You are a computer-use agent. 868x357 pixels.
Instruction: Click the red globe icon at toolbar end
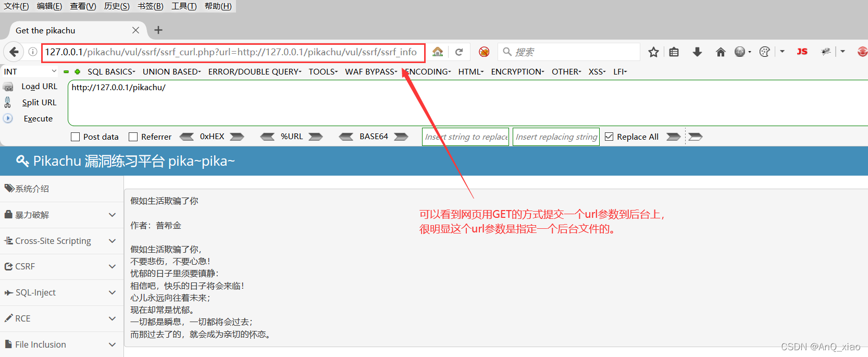862,52
